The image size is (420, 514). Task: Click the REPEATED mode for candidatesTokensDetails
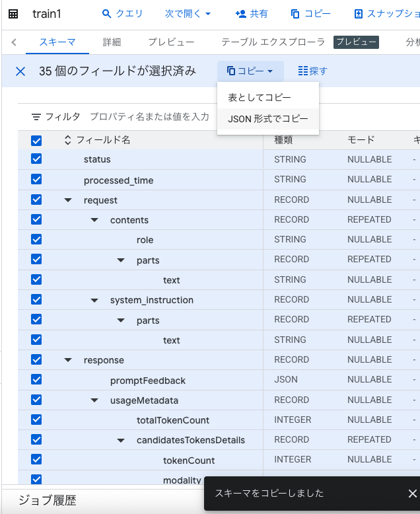369,439
